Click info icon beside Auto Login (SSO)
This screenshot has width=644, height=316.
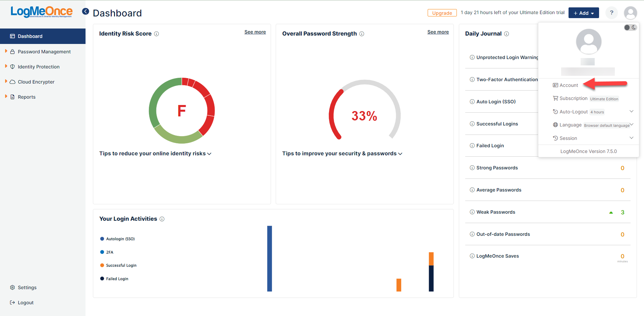pos(472,102)
